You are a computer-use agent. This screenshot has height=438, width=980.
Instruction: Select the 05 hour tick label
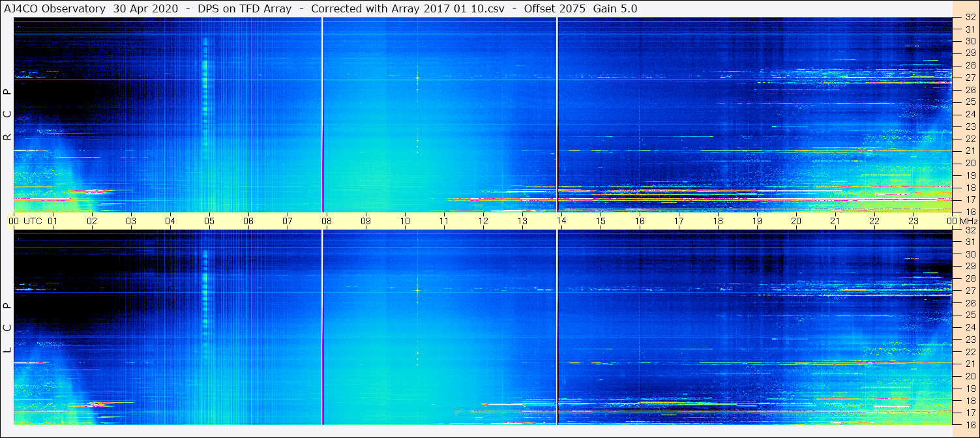click(209, 222)
